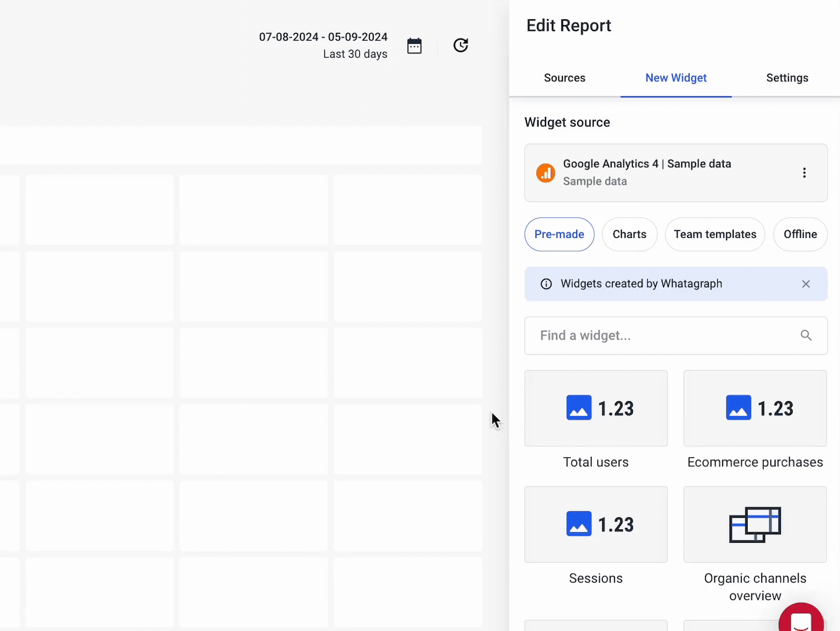The image size is (840, 631).
Task: Add the Total users widget
Action: (596, 408)
